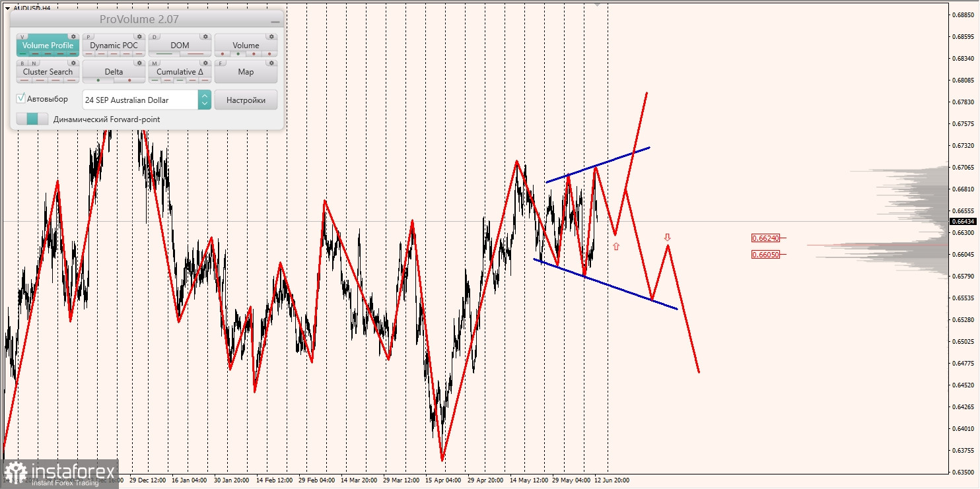Toggle the red dot segment under Delta
The image size is (980, 489).
tap(129, 80)
